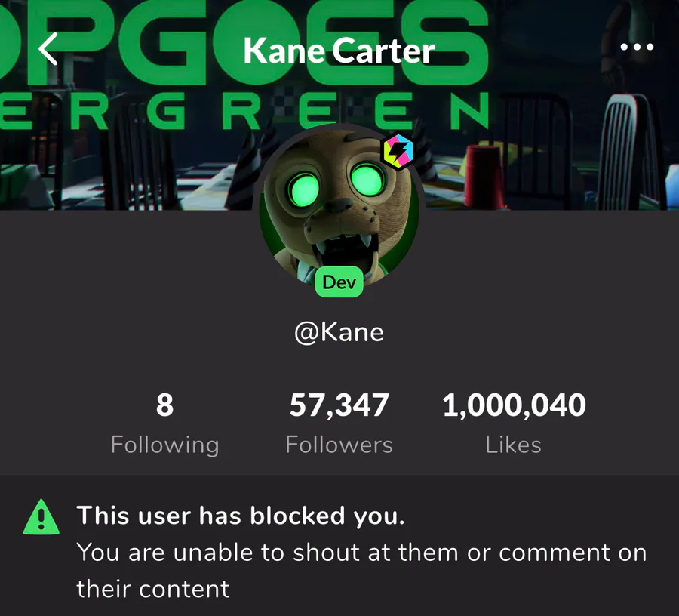Click the Following label
This screenshot has height=616, width=679.
(x=164, y=445)
